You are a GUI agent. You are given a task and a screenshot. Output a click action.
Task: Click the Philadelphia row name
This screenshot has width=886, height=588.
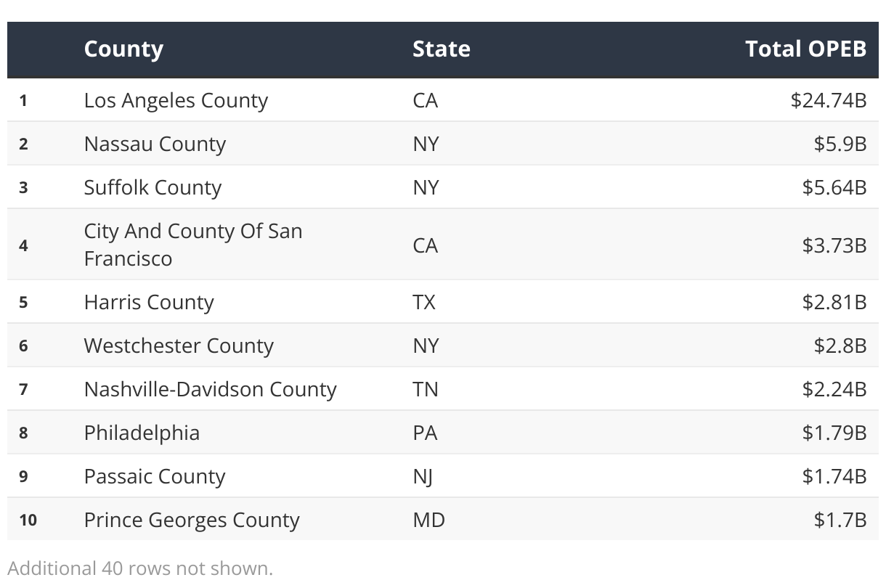click(142, 433)
